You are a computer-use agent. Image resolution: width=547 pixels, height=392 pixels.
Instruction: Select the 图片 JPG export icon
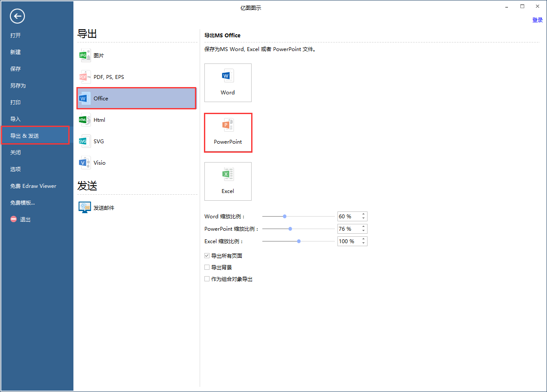[85, 55]
